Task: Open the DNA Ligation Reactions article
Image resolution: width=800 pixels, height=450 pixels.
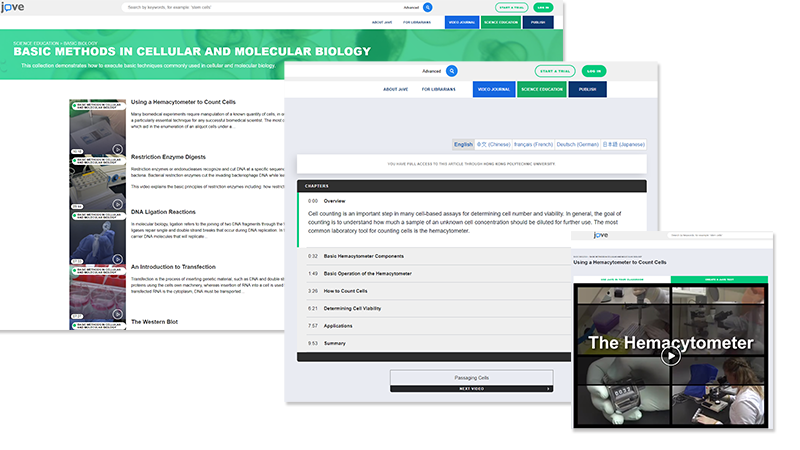Action: coord(163,212)
